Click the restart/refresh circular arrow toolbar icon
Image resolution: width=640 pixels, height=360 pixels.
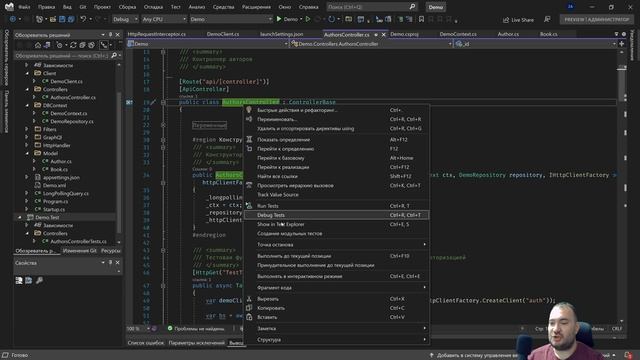pos(331,19)
